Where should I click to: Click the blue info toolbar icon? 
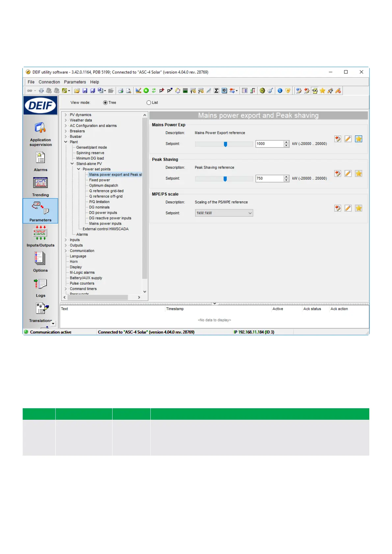click(280, 91)
